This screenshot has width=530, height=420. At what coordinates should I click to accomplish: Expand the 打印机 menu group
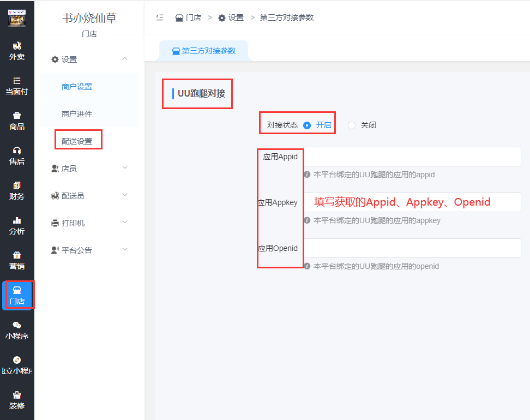[89, 223]
